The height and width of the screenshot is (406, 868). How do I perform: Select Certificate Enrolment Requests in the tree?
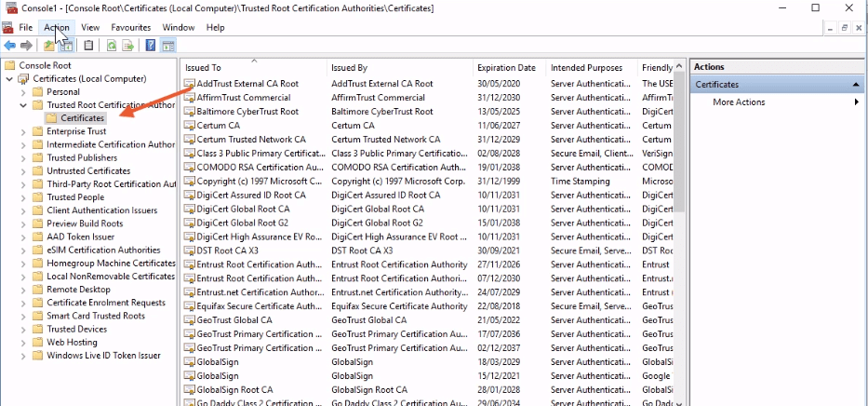point(106,303)
